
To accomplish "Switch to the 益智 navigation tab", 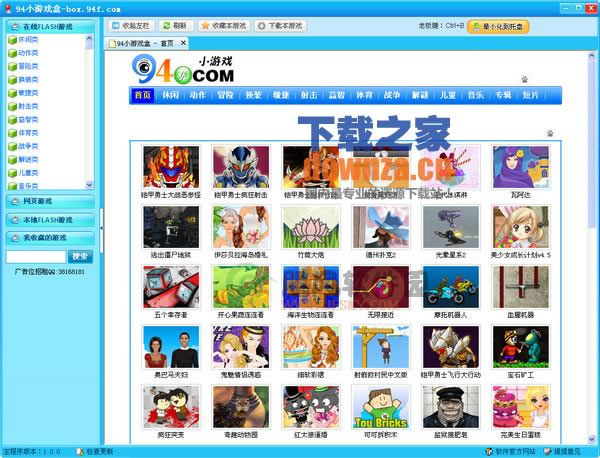I will click(x=336, y=96).
